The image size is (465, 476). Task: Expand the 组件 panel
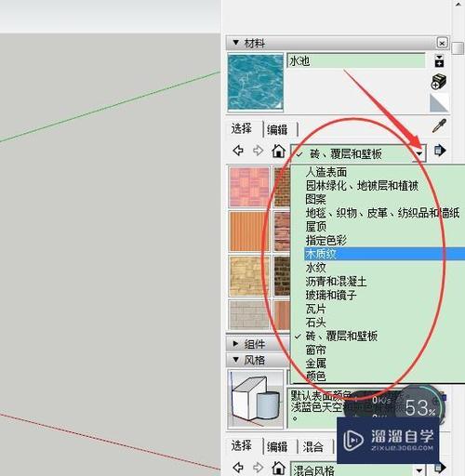point(235,344)
